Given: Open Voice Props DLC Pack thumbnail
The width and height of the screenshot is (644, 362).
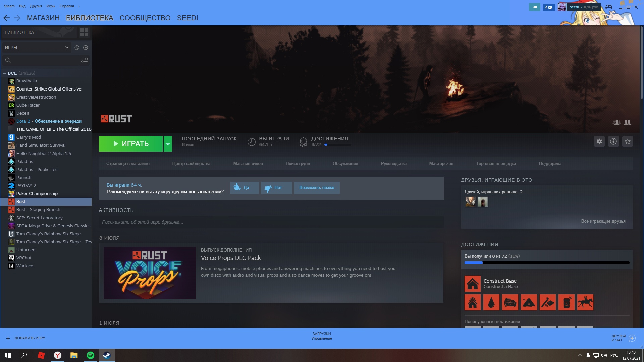Looking at the screenshot, I should 150,273.
